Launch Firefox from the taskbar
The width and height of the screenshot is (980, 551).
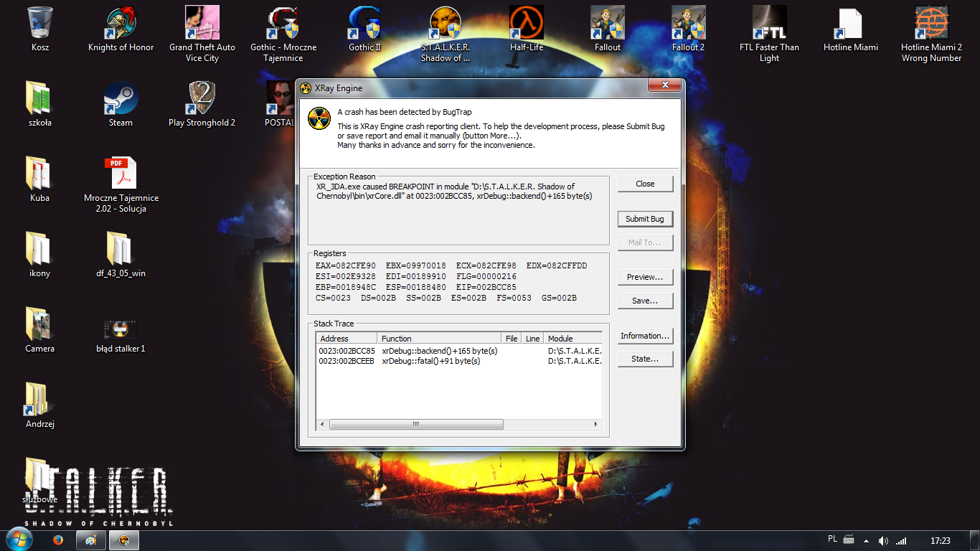[x=58, y=540]
